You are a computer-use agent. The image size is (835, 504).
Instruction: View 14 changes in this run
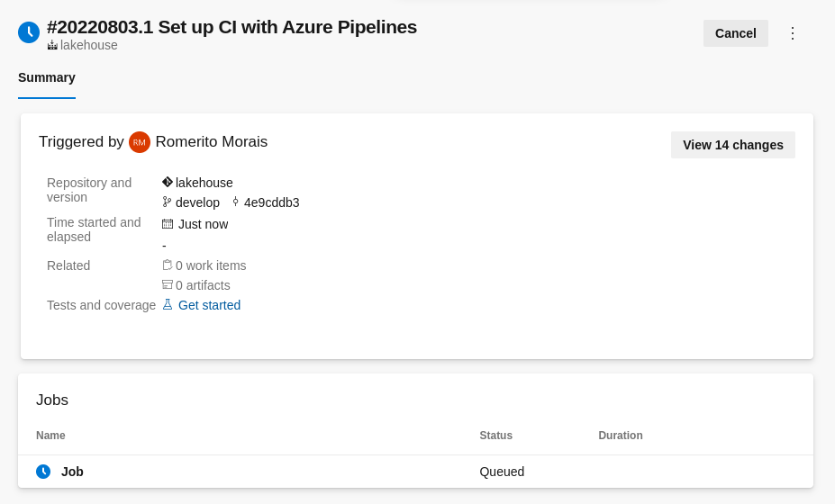click(732, 145)
